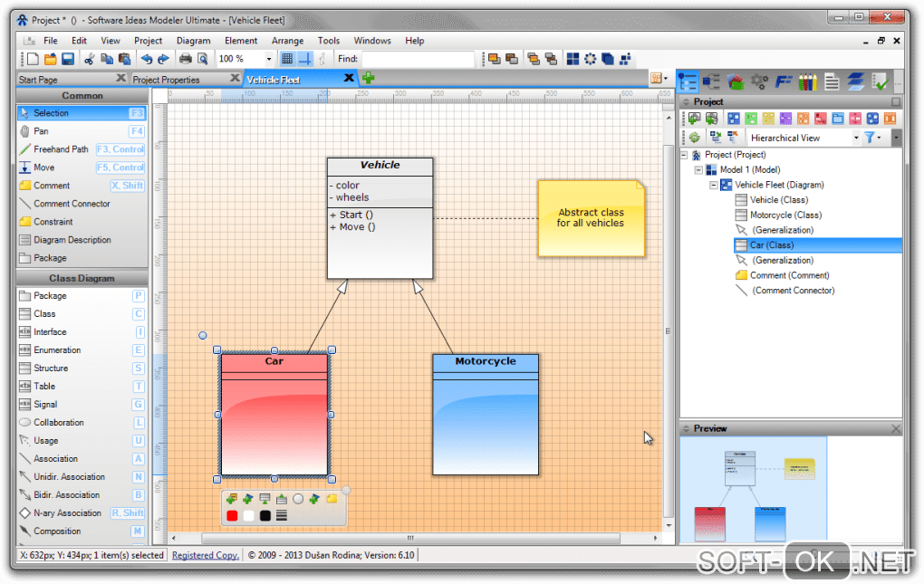The height and width of the screenshot is (584, 924).
Task: Open the blue F fields panel icon
Action: click(784, 81)
